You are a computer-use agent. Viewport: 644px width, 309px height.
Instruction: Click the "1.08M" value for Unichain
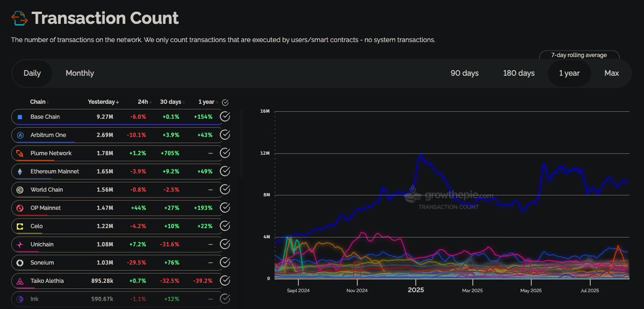[x=105, y=245]
